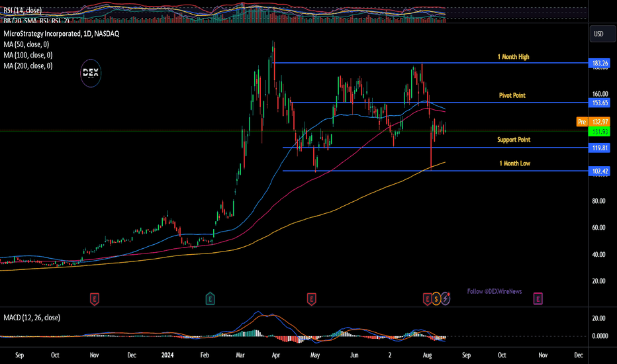Select the 183.26 price label

[x=599, y=63]
